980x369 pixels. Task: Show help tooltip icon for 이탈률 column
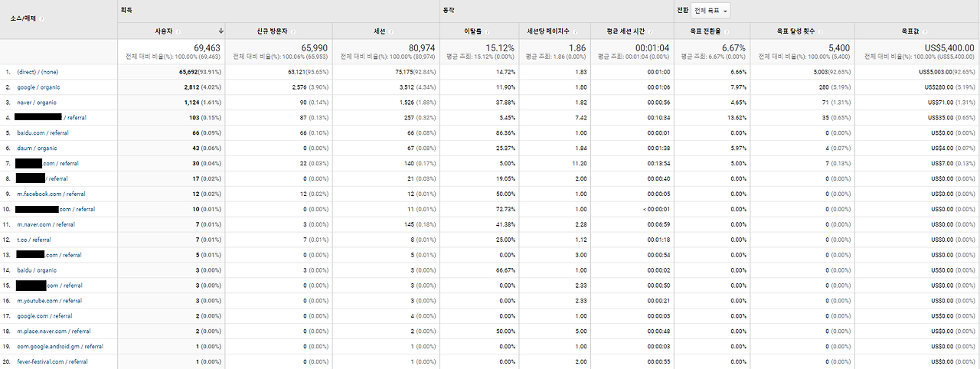[x=487, y=31]
